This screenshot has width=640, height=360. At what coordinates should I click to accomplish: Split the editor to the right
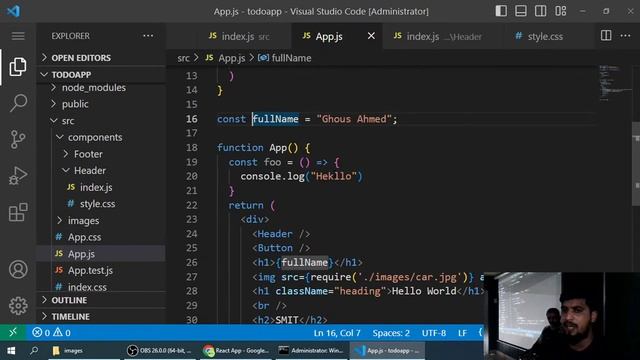606,36
